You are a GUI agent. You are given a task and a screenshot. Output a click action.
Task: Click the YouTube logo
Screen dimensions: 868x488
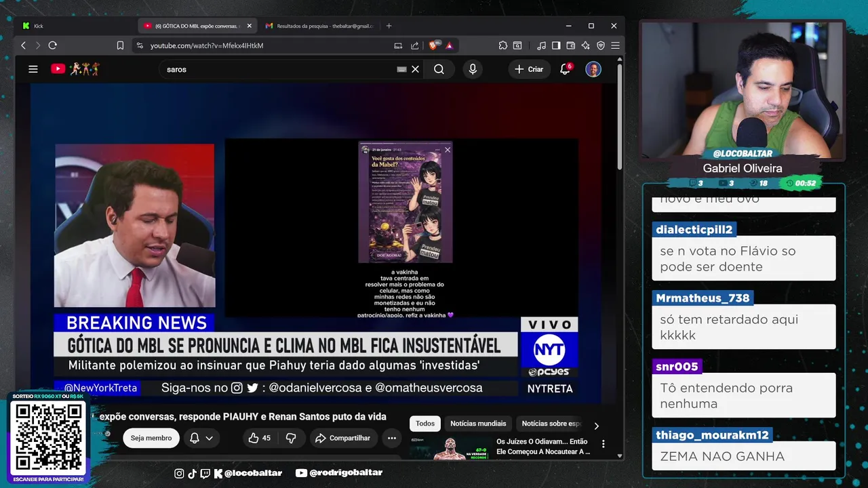(75, 69)
